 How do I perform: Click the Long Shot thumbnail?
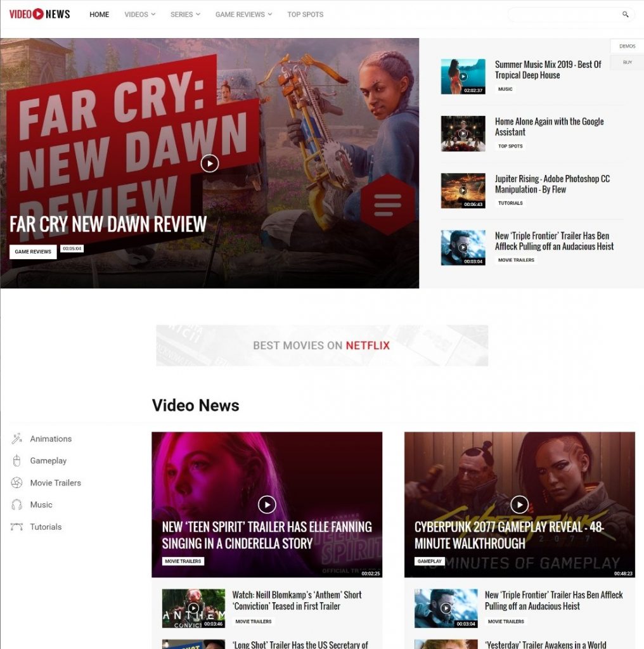193,645
